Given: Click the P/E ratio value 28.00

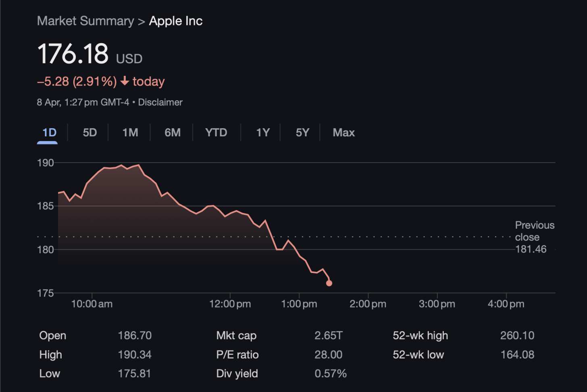Looking at the screenshot, I should [329, 354].
